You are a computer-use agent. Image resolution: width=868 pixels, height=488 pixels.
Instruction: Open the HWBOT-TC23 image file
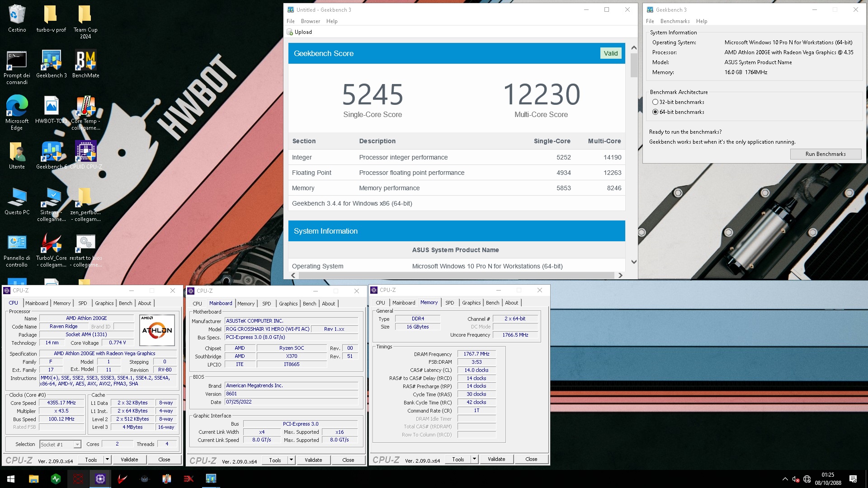pos(51,109)
